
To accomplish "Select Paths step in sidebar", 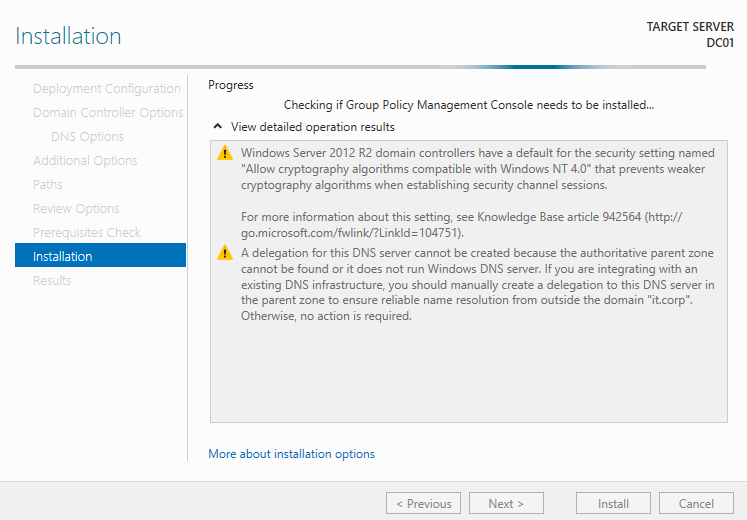I will (x=48, y=184).
